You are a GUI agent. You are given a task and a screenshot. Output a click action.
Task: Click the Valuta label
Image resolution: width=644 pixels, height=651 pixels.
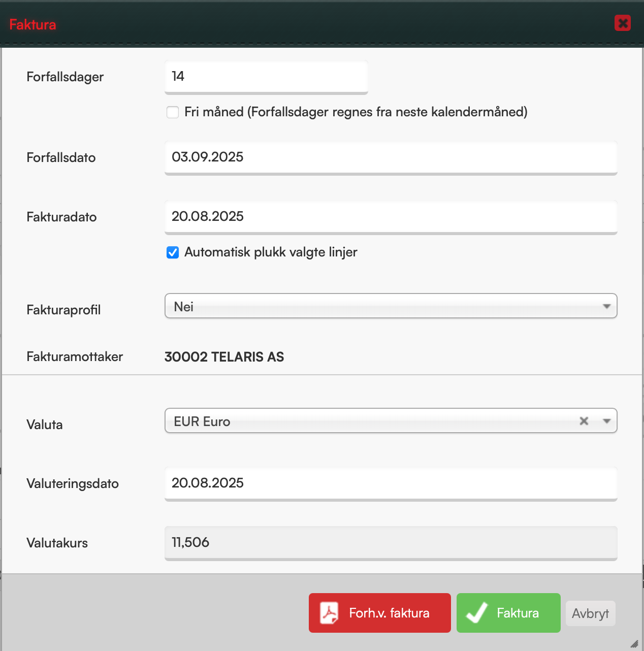[45, 425]
